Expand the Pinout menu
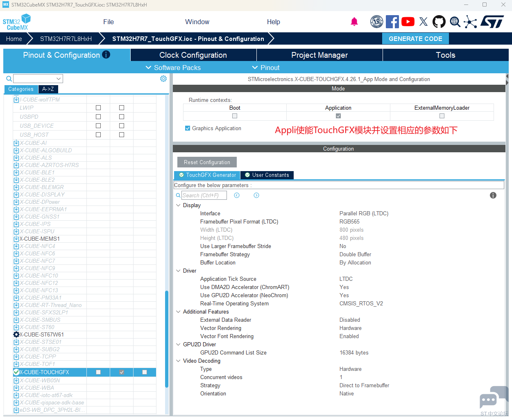The image size is (512, 420). [x=266, y=68]
